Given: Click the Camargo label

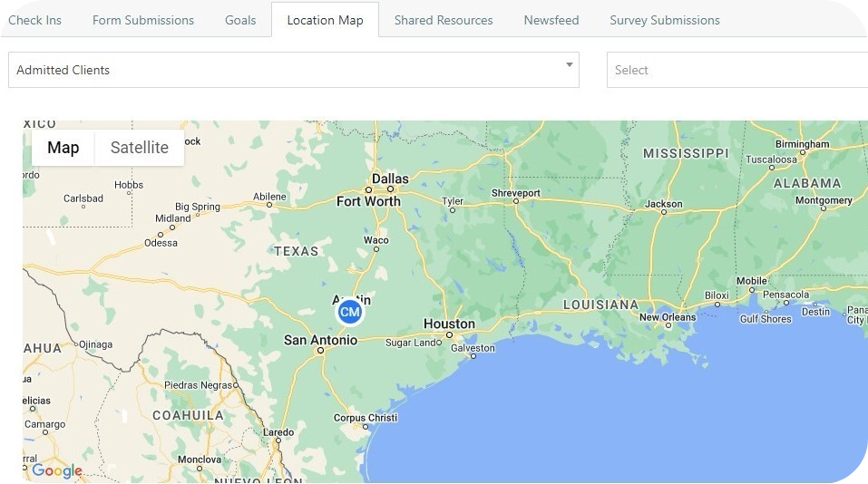Looking at the screenshot, I should pos(44,424).
